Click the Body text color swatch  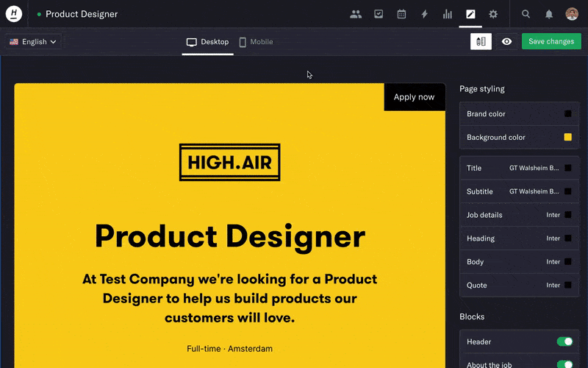(x=567, y=262)
